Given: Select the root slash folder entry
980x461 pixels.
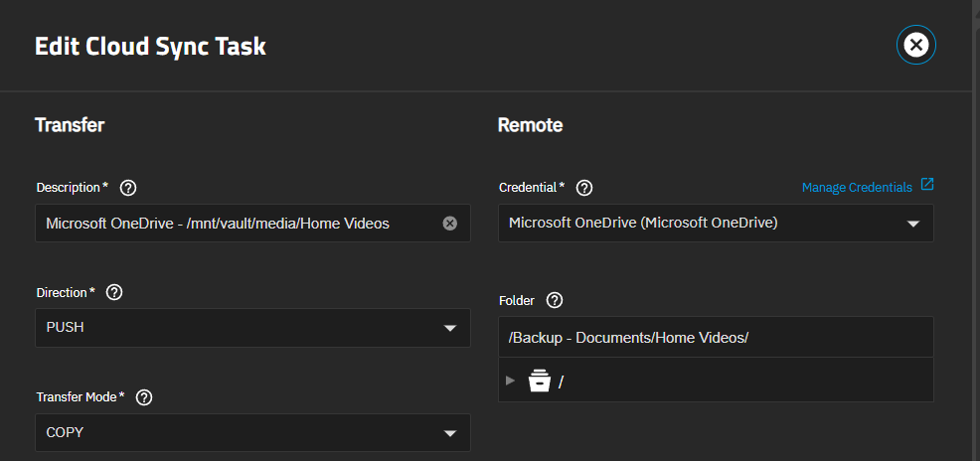Looking at the screenshot, I should (x=561, y=382).
